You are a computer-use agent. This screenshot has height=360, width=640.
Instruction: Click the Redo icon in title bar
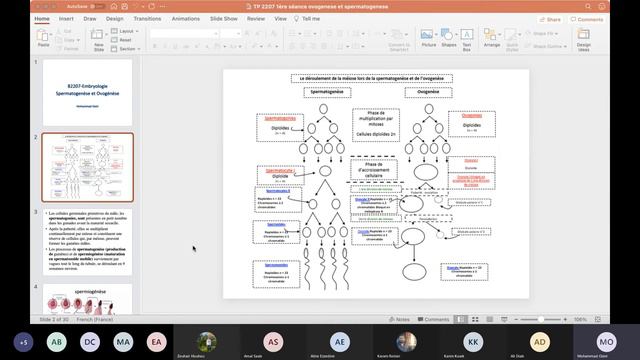pos(151,7)
